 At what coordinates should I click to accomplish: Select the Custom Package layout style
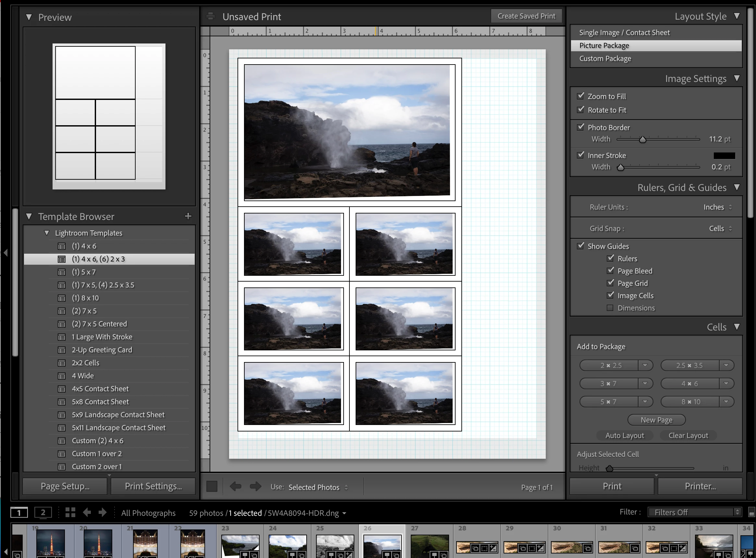pos(605,58)
